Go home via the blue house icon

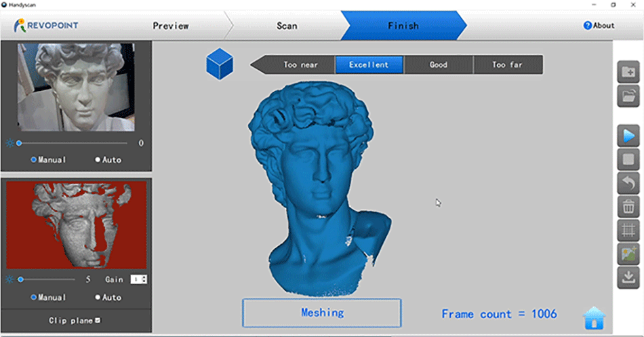click(594, 318)
